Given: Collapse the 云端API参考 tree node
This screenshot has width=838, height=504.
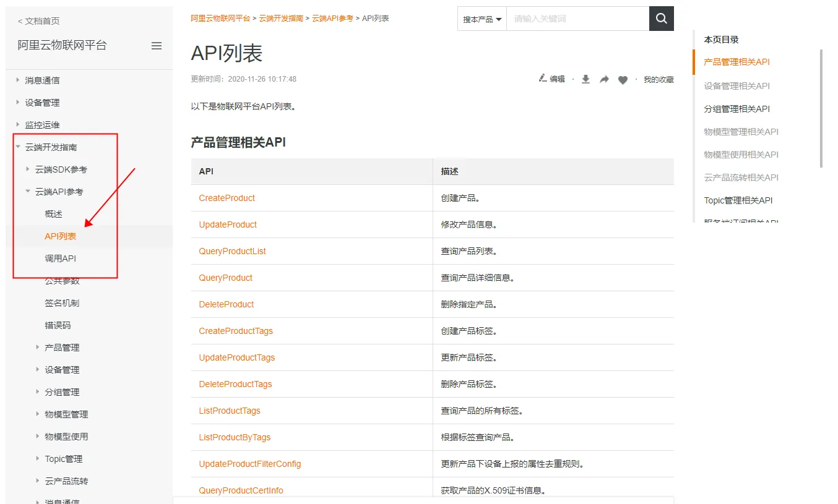Looking at the screenshot, I should 28,191.
